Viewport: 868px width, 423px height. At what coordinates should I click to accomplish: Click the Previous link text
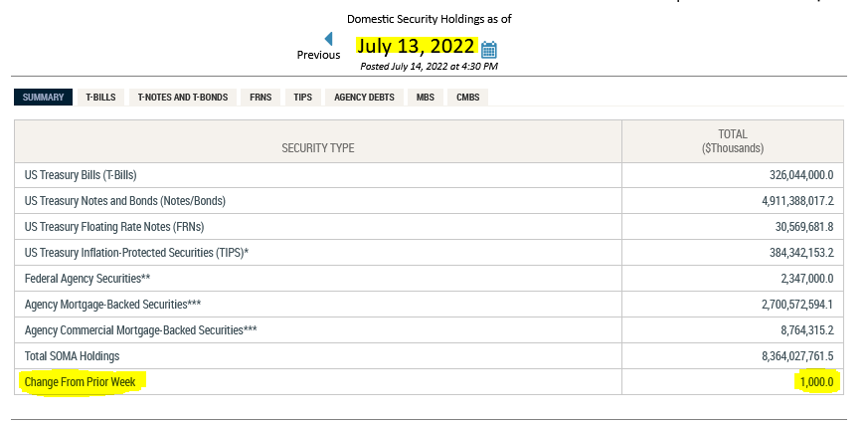point(318,55)
